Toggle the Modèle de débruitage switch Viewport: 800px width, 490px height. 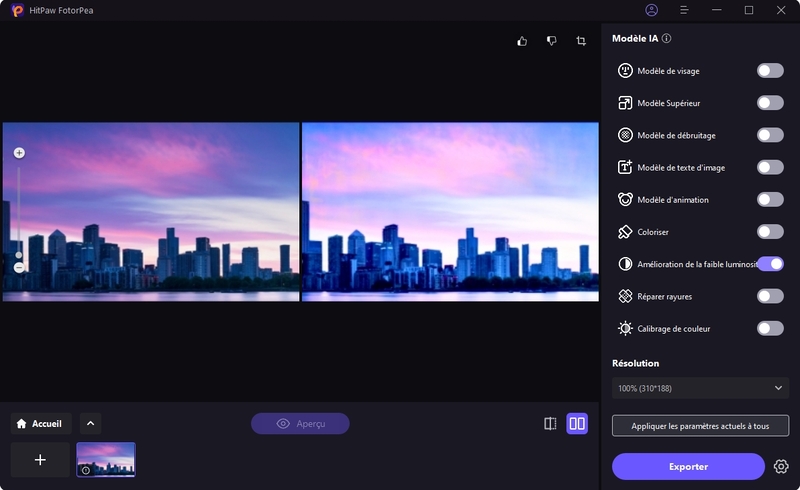[769, 135]
